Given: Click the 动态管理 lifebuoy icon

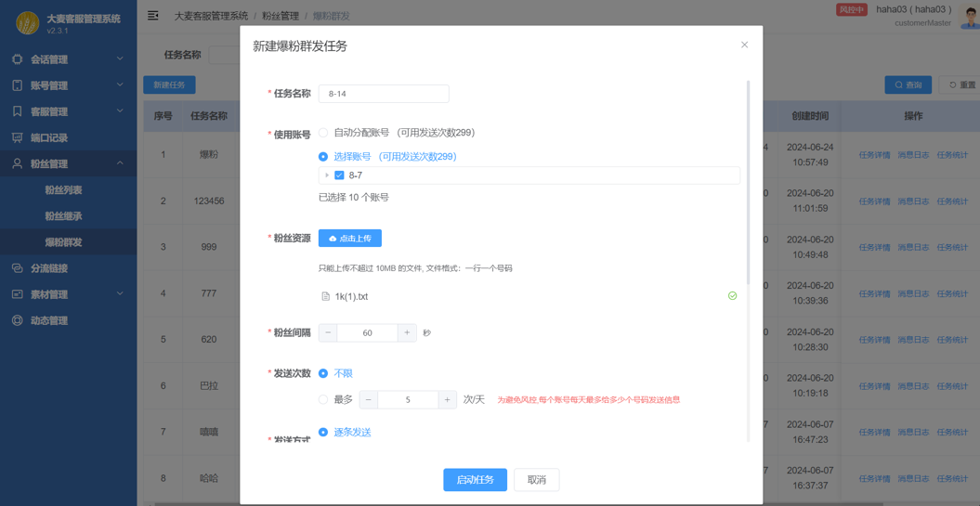Looking at the screenshot, I should (19, 320).
